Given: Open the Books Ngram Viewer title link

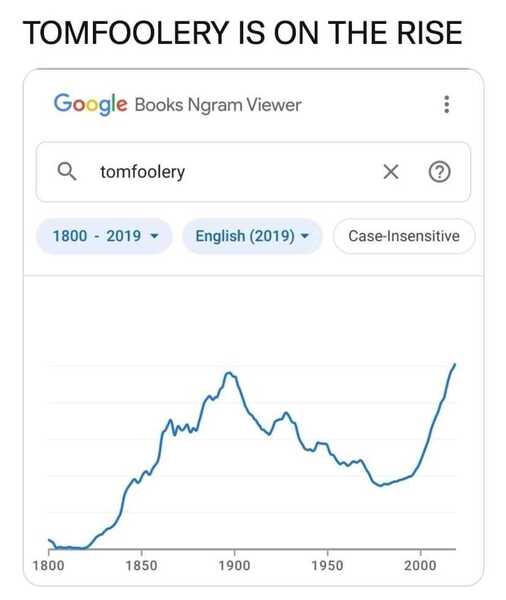Looking at the screenshot, I should tap(218, 105).
